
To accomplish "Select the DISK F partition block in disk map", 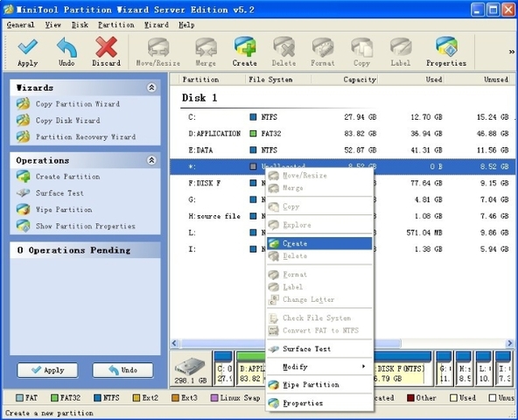I will point(402,368).
